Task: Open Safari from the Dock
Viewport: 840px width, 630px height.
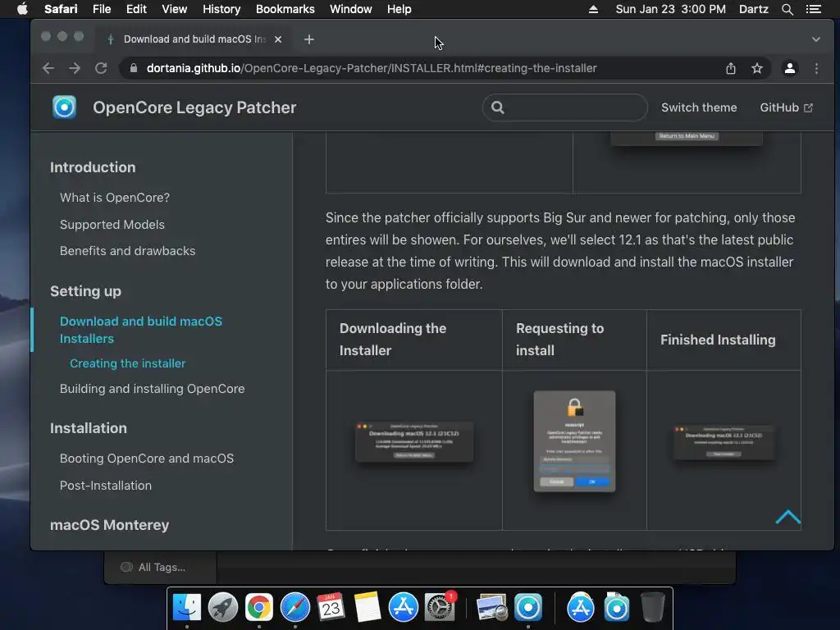Action: [x=295, y=608]
